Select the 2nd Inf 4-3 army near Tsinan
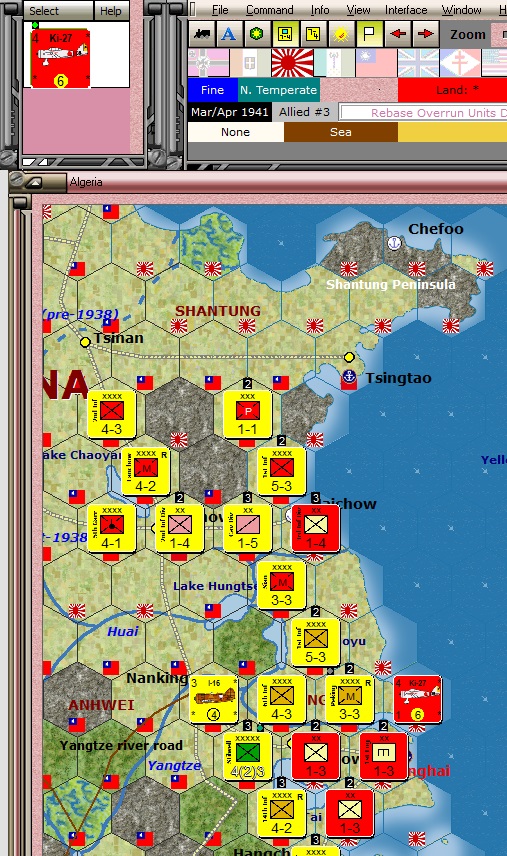The width and height of the screenshot is (507, 856). click(x=112, y=414)
